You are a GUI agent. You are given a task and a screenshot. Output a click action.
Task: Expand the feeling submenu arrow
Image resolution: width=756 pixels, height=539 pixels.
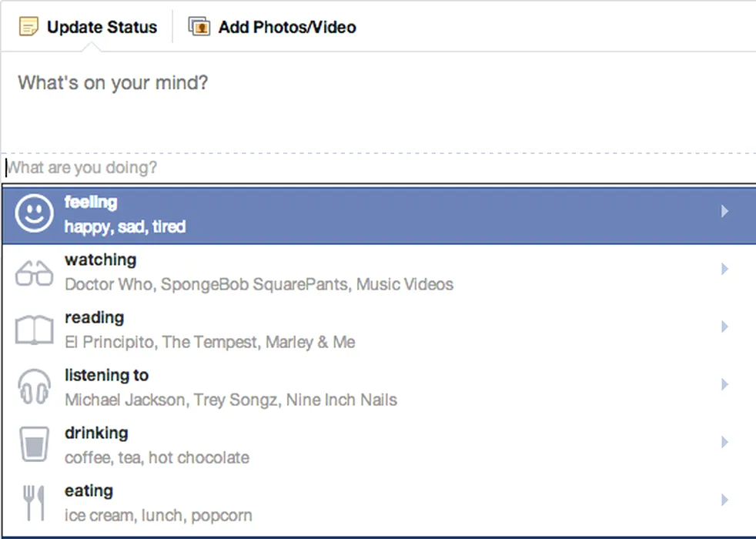click(724, 211)
